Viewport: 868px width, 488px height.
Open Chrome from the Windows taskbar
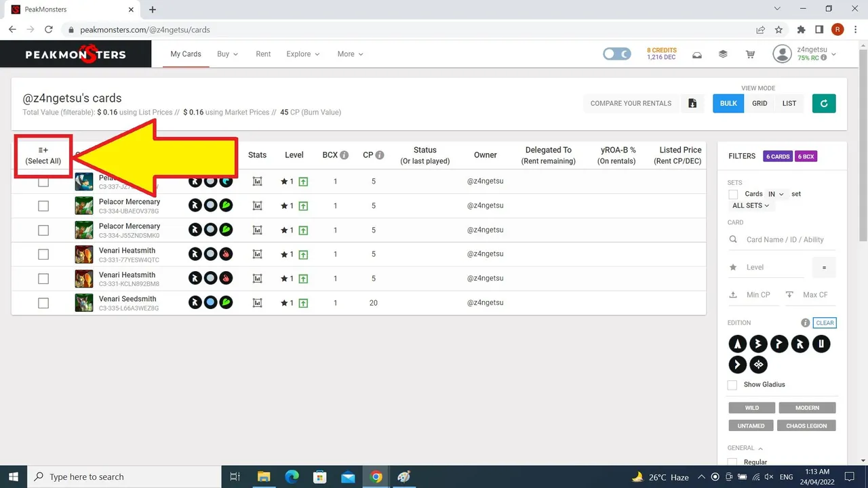376,476
